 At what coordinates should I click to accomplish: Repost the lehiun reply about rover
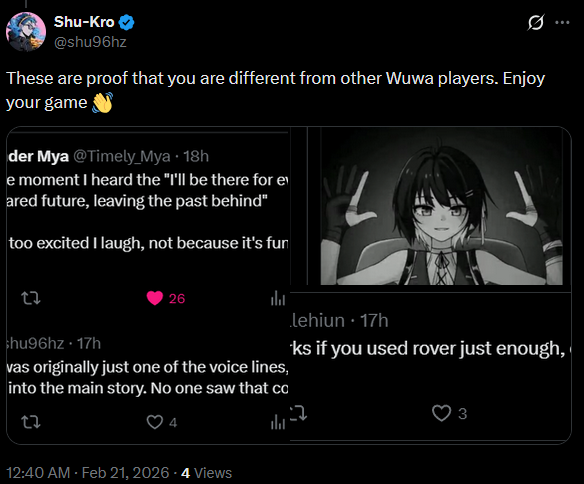tap(299, 413)
